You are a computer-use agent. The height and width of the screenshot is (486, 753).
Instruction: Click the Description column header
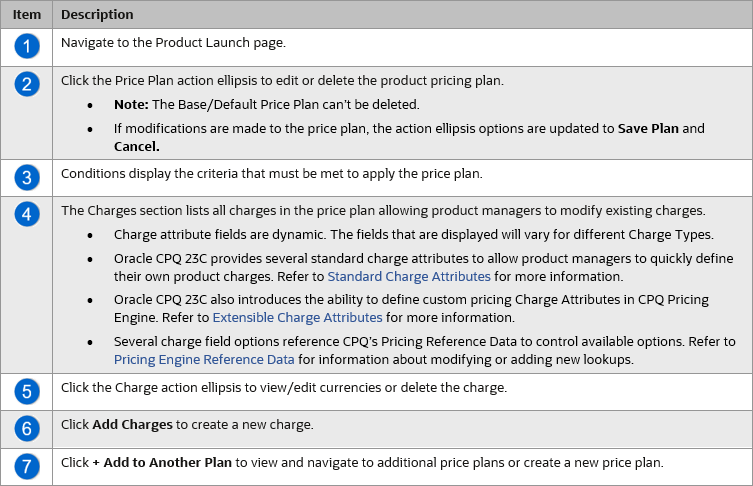tap(97, 15)
